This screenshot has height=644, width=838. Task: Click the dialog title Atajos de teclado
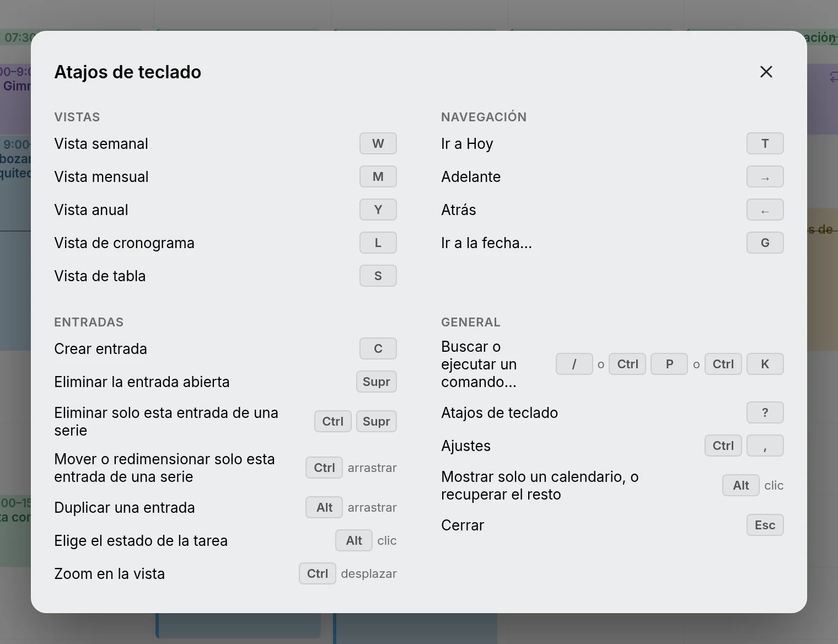pyautogui.click(x=127, y=72)
